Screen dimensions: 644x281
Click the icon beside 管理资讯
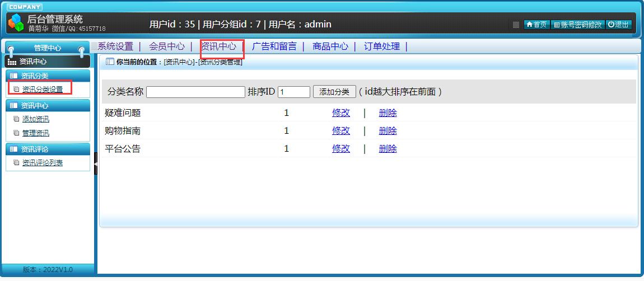tap(16, 133)
